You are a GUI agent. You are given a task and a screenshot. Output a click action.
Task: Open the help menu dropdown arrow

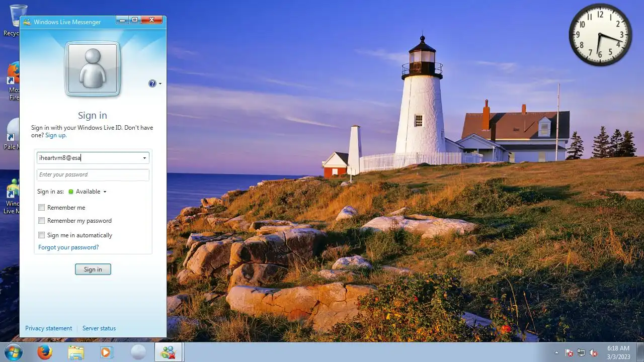point(160,84)
